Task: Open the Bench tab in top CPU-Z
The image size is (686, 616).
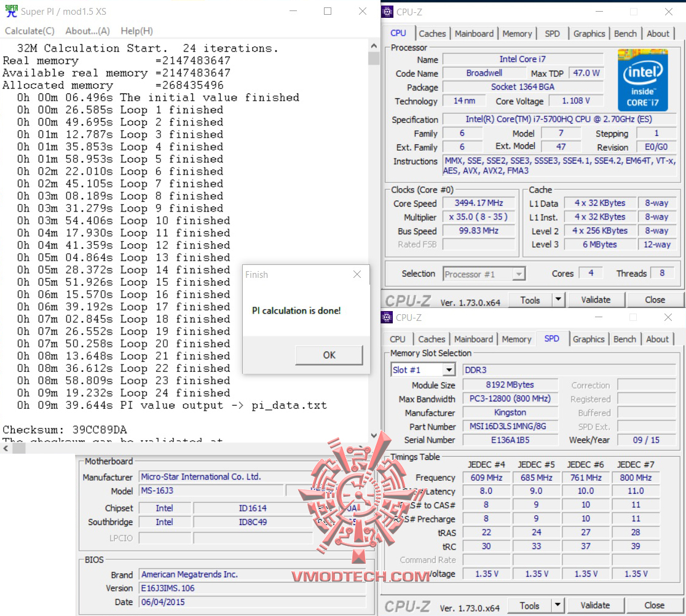Action: 625,34
